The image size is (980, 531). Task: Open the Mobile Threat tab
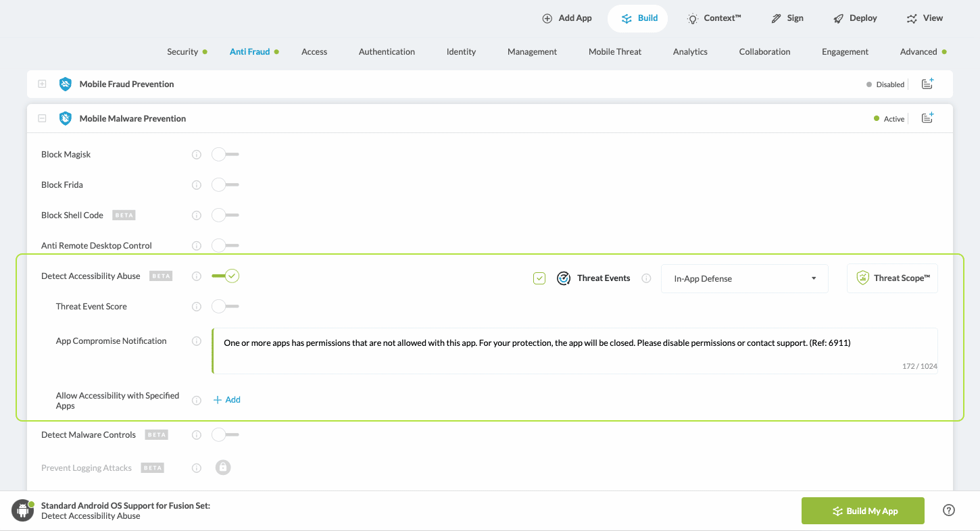[x=614, y=52]
